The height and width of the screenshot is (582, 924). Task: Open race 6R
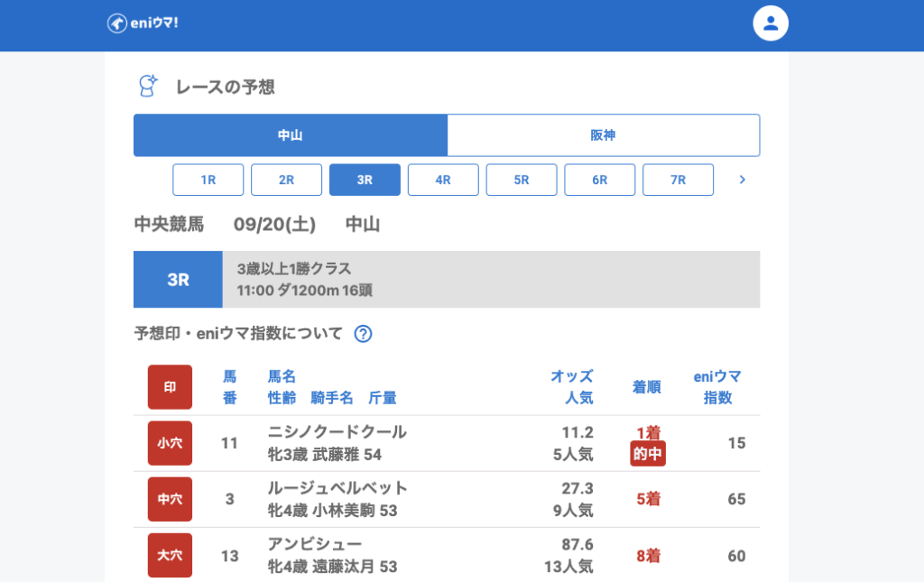600,180
